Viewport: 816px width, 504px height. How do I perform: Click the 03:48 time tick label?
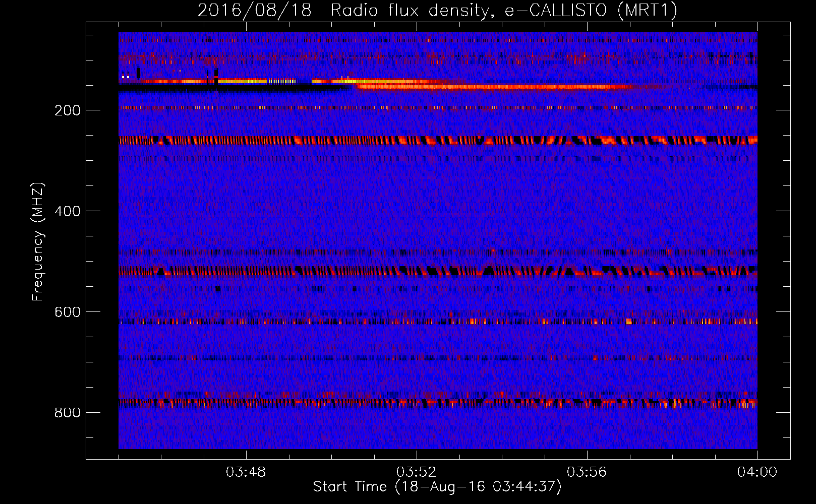pos(246,472)
